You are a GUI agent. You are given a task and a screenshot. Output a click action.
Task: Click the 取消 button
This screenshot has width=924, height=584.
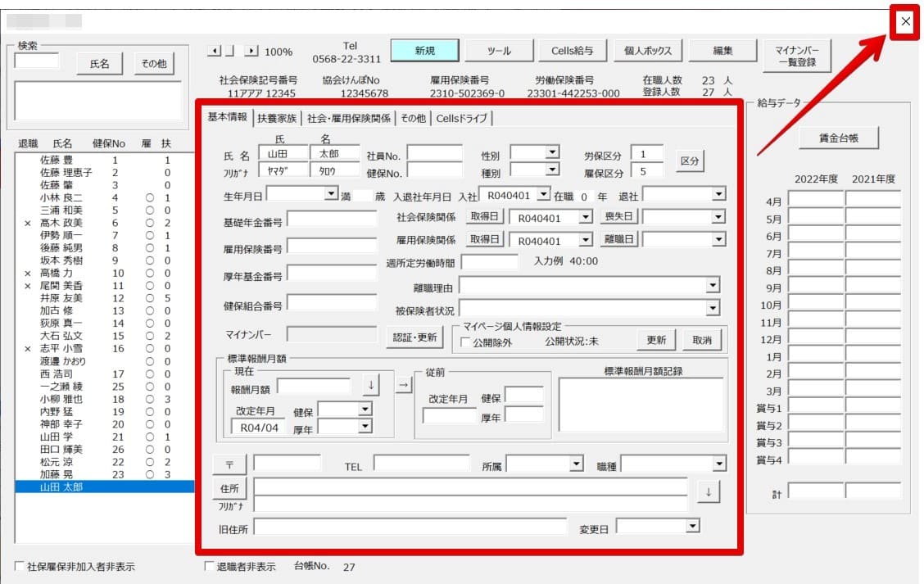(702, 340)
